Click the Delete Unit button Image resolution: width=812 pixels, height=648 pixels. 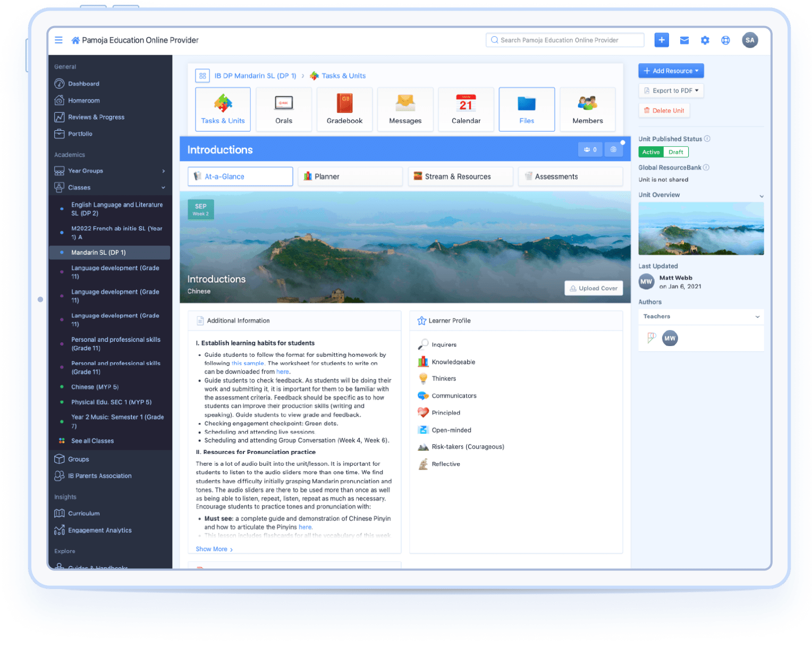[x=664, y=111]
